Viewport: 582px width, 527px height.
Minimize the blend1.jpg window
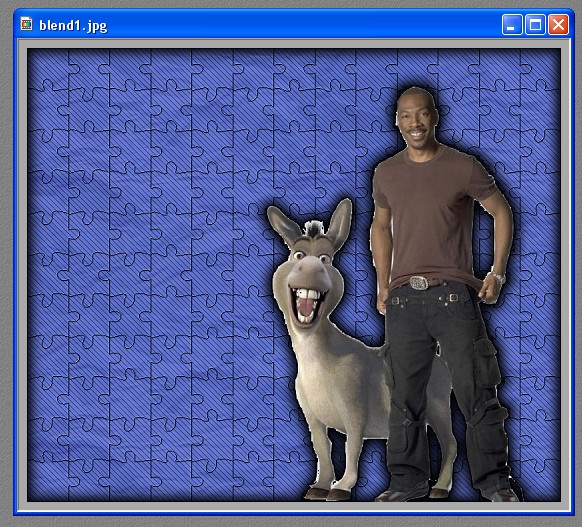[512, 24]
